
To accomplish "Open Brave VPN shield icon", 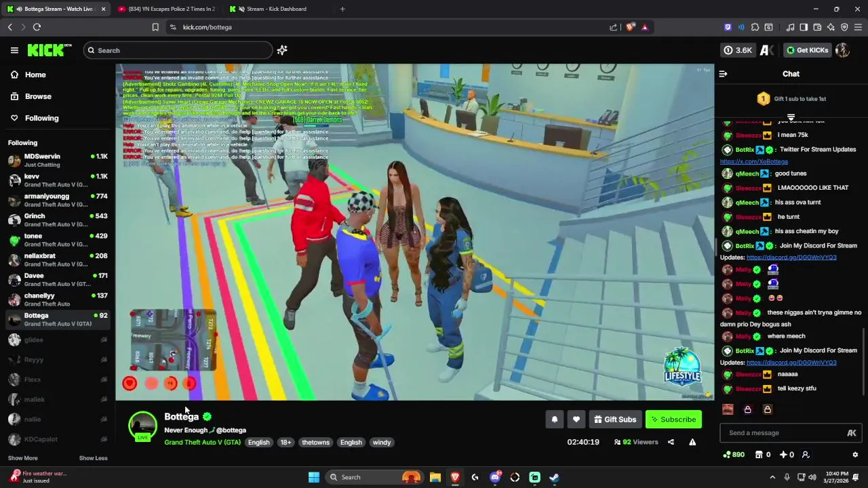I will pyautogui.click(x=844, y=27).
